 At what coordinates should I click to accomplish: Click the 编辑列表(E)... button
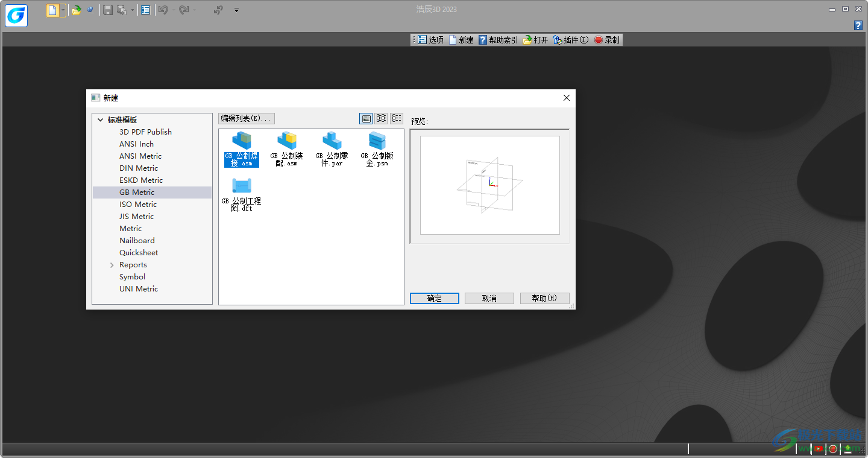point(247,118)
